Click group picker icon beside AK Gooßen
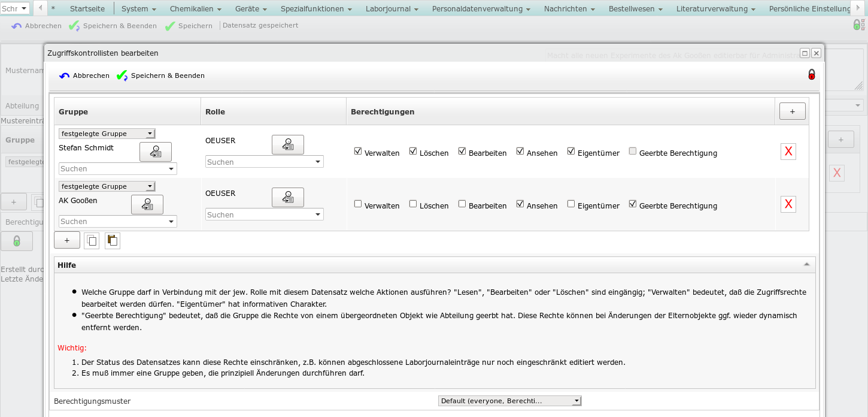The width and height of the screenshot is (868, 417). 147,205
